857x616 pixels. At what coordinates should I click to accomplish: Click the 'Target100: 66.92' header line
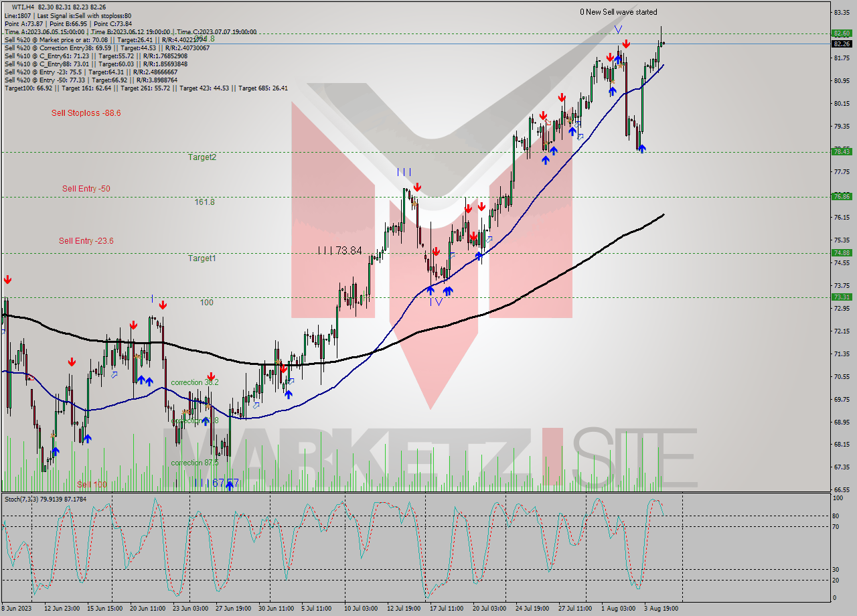click(x=146, y=88)
